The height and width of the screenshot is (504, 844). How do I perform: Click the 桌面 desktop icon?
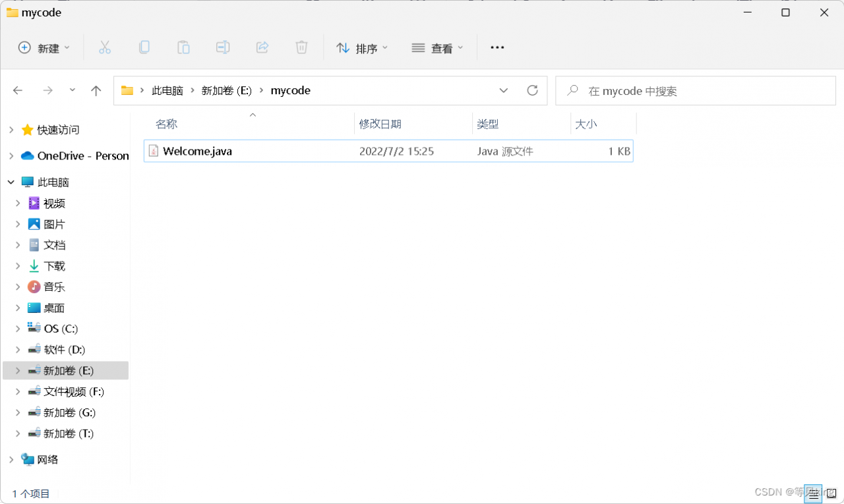coord(34,308)
